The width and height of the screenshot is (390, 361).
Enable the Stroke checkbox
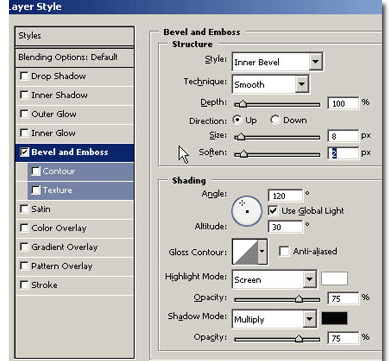[24, 285]
